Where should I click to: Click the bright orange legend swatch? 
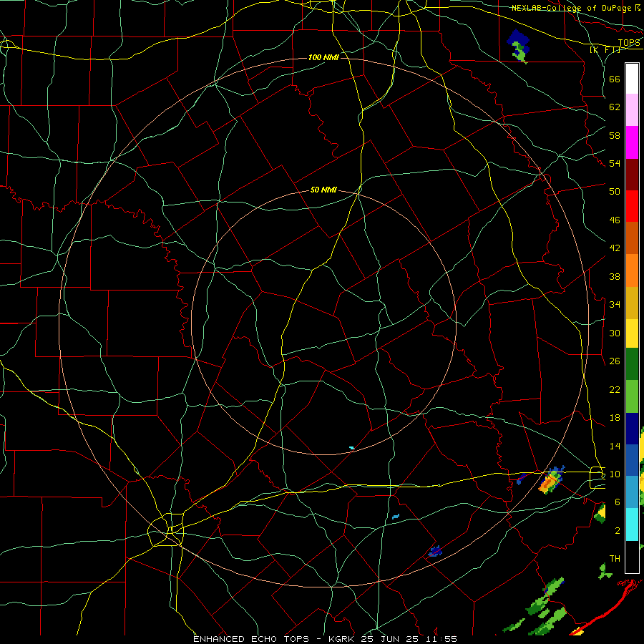[632, 270]
